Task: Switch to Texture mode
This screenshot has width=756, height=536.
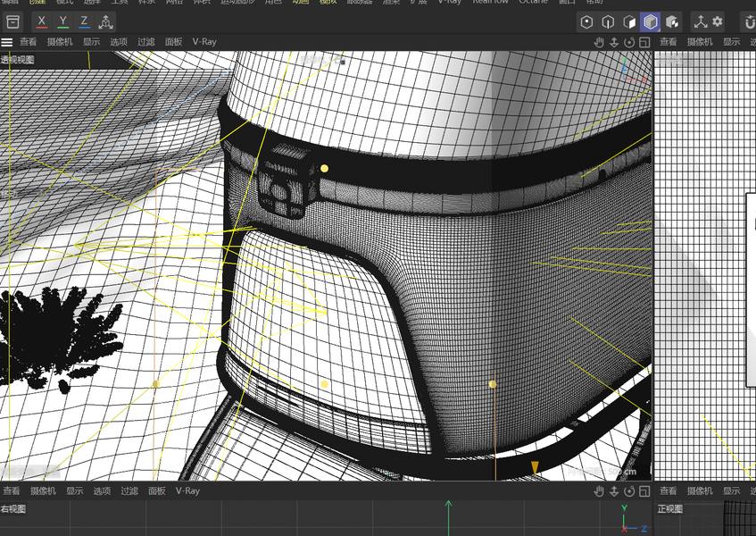Action: coord(672,22)
